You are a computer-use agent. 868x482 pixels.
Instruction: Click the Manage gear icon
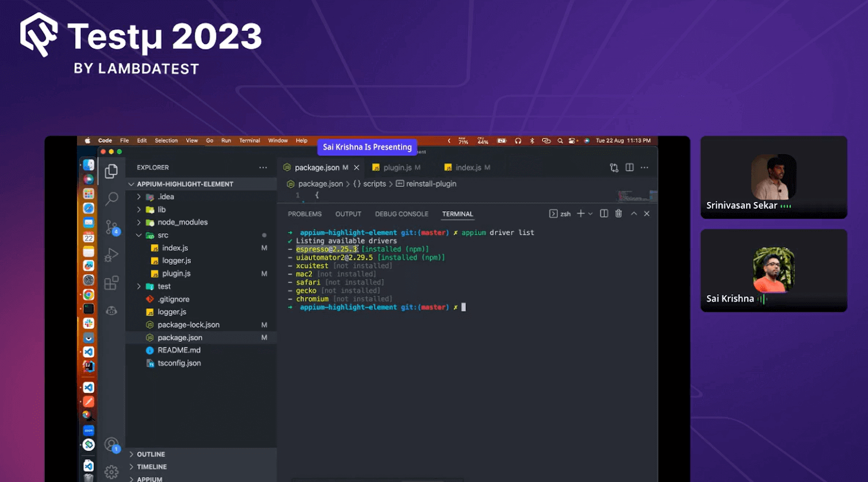[x=112, y=472]
